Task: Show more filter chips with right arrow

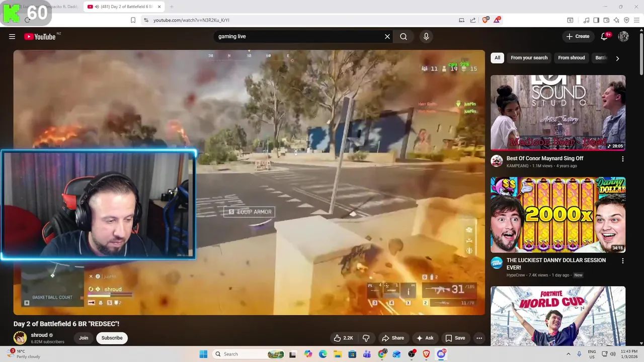Action: [x=617, y=58]
